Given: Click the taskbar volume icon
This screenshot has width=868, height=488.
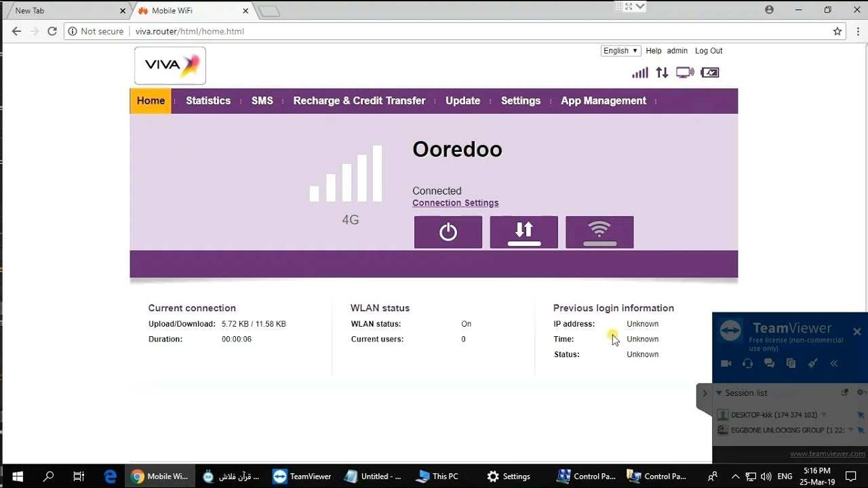Looking at the screenshot, I should coord(766,476).
